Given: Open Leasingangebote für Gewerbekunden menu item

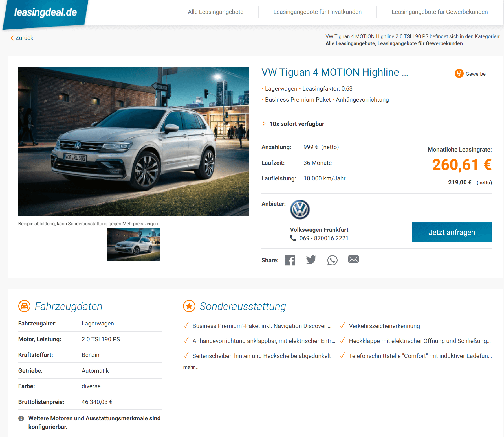Looking at the screenshot, I should pos(439,12).
